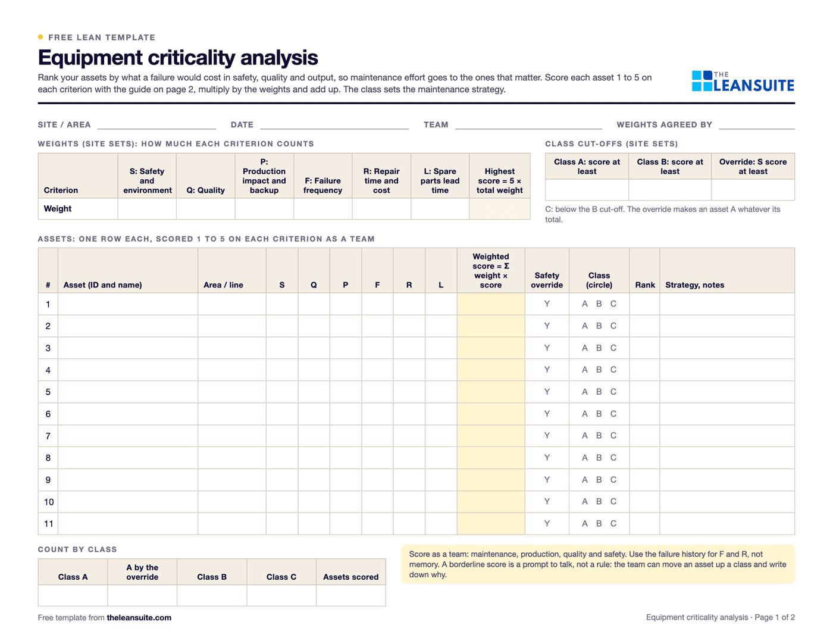This screenshot has height=644, width=833.
Task: Circle class A in row 2
Action: click(x=585, y=326)
